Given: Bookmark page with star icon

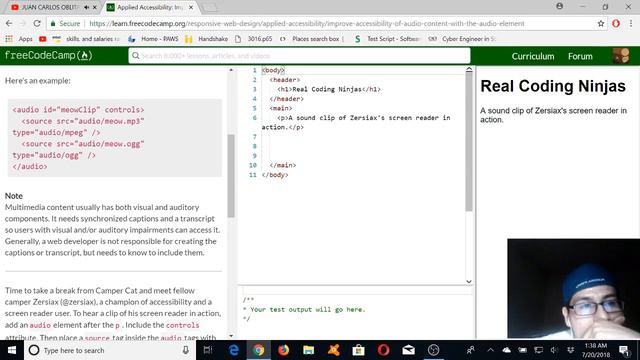Looking at the screenshot, I should [x=601, y=24].
